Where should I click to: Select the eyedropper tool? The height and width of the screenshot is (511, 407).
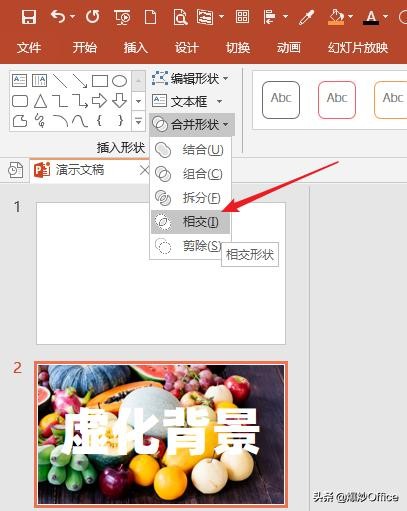coord(306,17)
